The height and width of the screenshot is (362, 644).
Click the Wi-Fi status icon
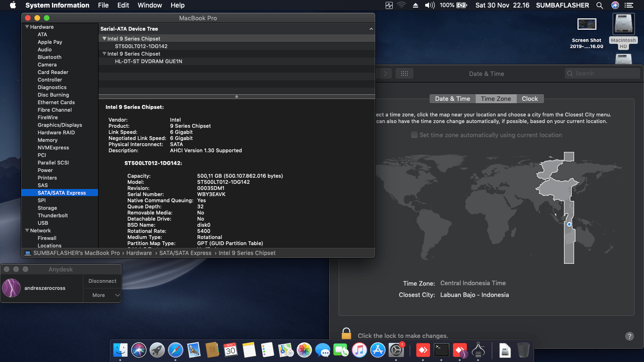[401, 5]
